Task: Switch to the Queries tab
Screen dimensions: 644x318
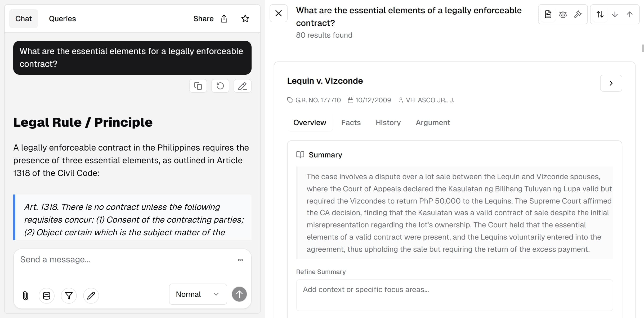Action: [62, 19]
